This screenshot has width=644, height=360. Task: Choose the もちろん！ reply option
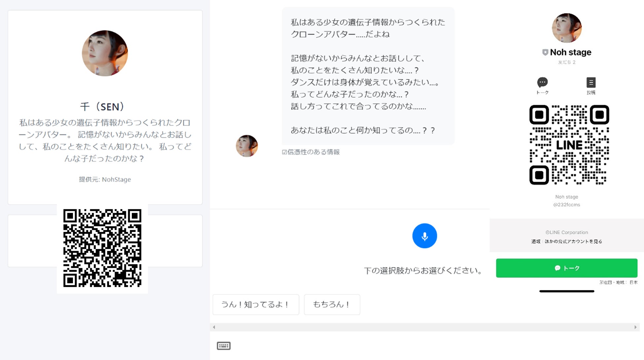332,305
